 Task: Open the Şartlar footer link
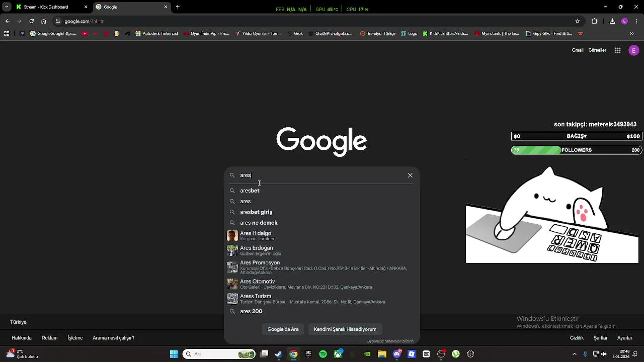click(x=601, y=338)
